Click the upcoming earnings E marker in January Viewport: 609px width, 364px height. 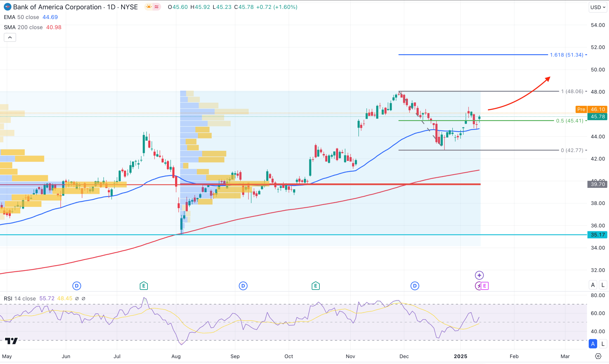pos(485,286)
